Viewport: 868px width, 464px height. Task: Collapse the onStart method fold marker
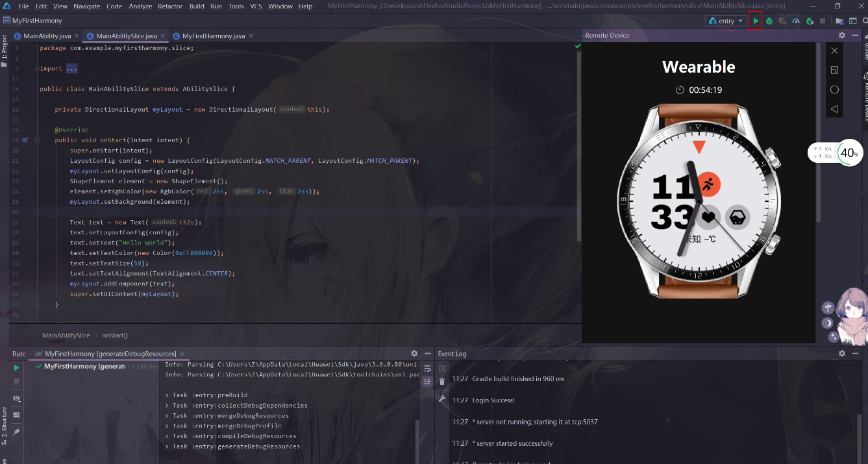click(37, 140)
